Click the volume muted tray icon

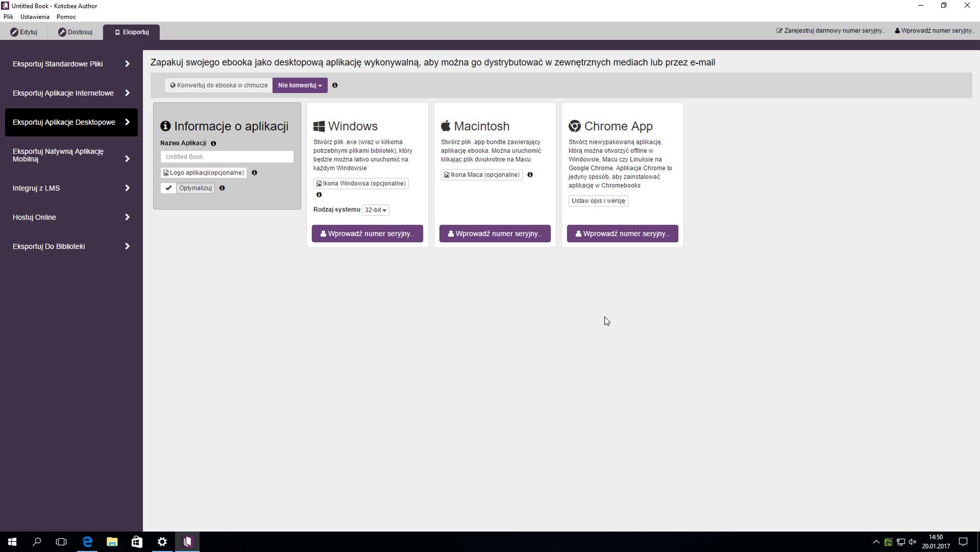913,542
